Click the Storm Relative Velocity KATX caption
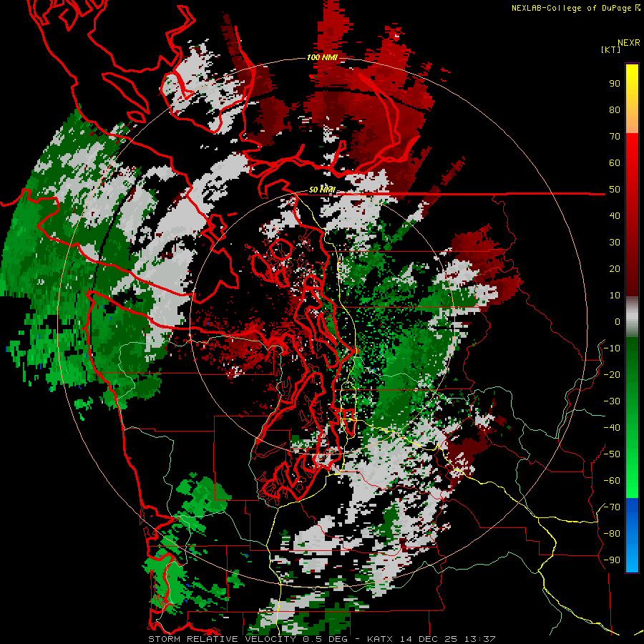The width and height of the screenshot is (644, 644). (x=321, y=639)
